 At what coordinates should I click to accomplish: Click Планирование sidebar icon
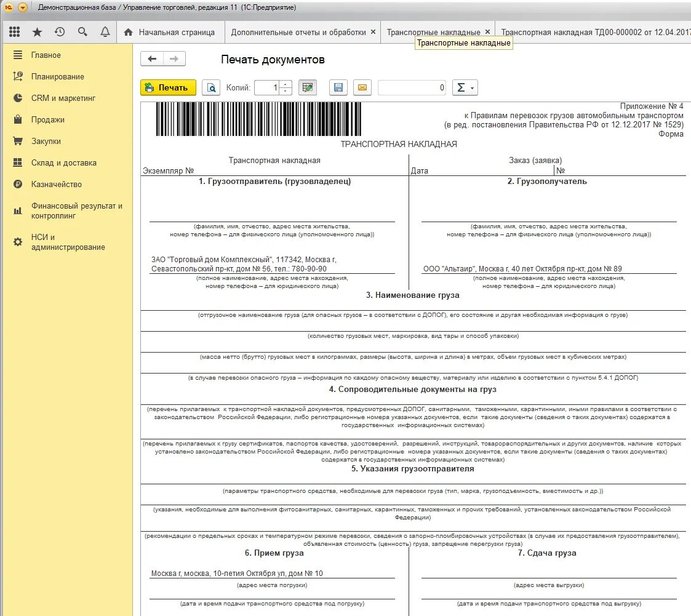pyautogui.click(x=18, y=76)
